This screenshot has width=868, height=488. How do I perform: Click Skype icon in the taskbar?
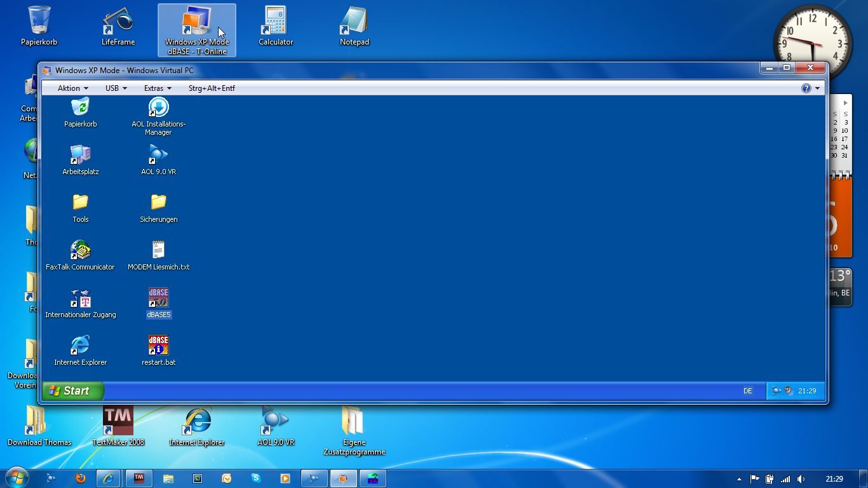click(256, 478)
